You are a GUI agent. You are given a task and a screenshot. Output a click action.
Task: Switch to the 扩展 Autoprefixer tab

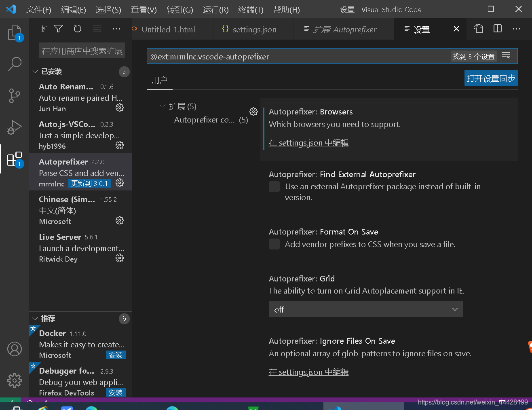(344, 29)
